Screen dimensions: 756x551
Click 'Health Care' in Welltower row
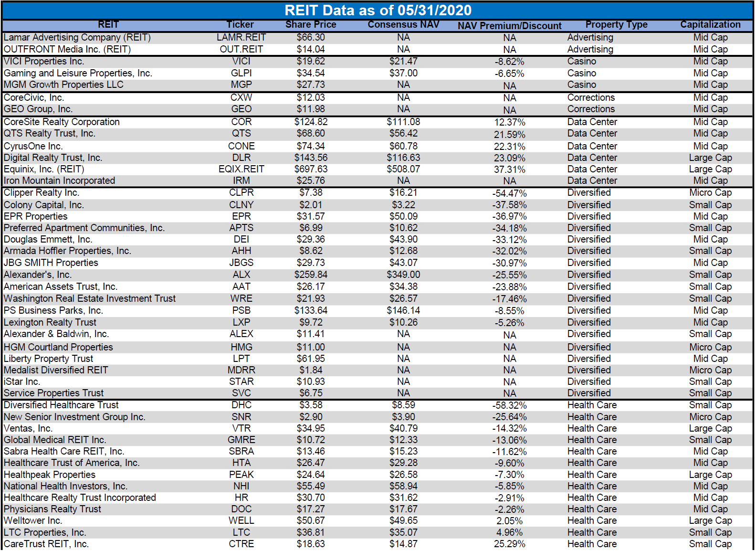tap(592, 520)
